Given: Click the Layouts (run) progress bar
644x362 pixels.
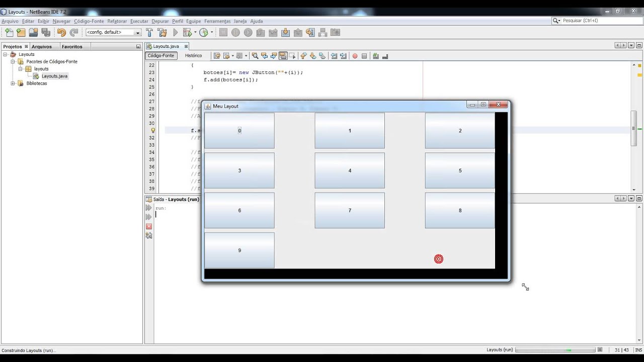Looking at the screenshot, I should pyautogui.click(x=555, y=350).
